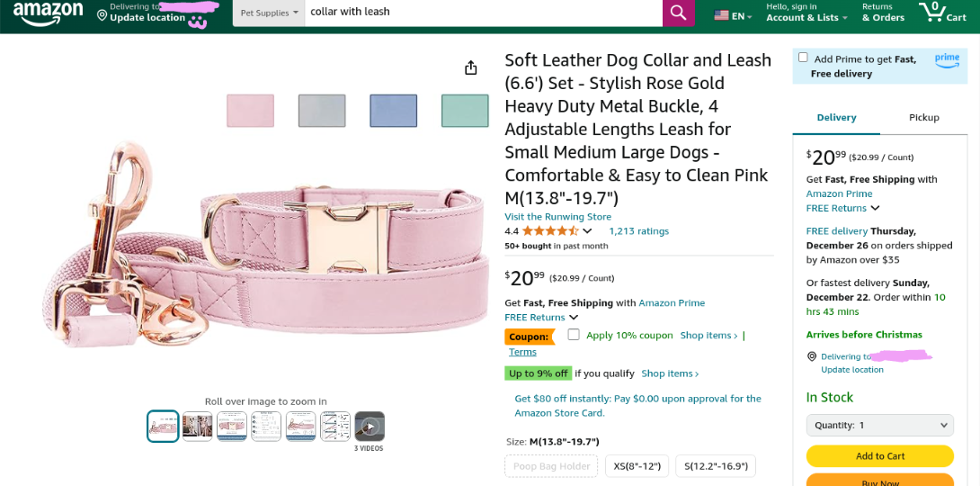Expand the FREE Returns chevron in sidebar
The image size is (980, 486).
click(x=875, y=208)
